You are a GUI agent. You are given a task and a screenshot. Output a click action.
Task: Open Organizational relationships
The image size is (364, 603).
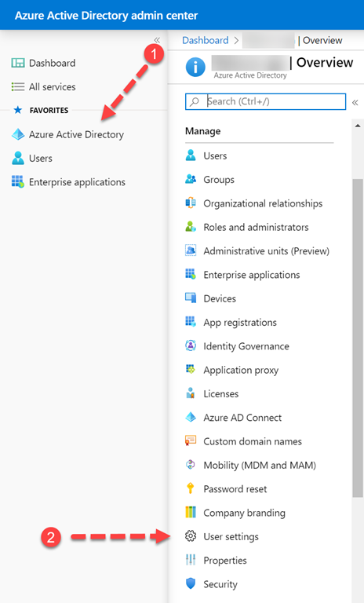point(263,203)
